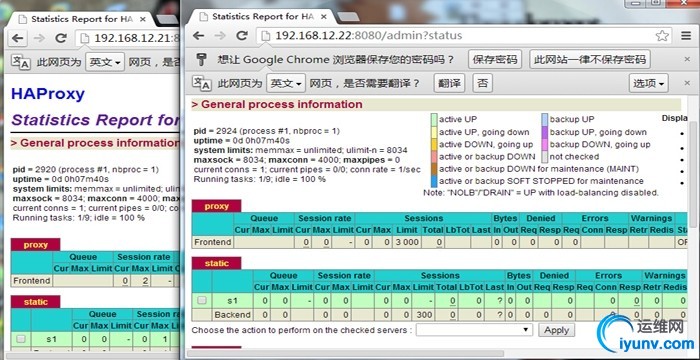
Task: Bookmark the page with the star icon
Action: pyautogui.click(x=662, y=36)
